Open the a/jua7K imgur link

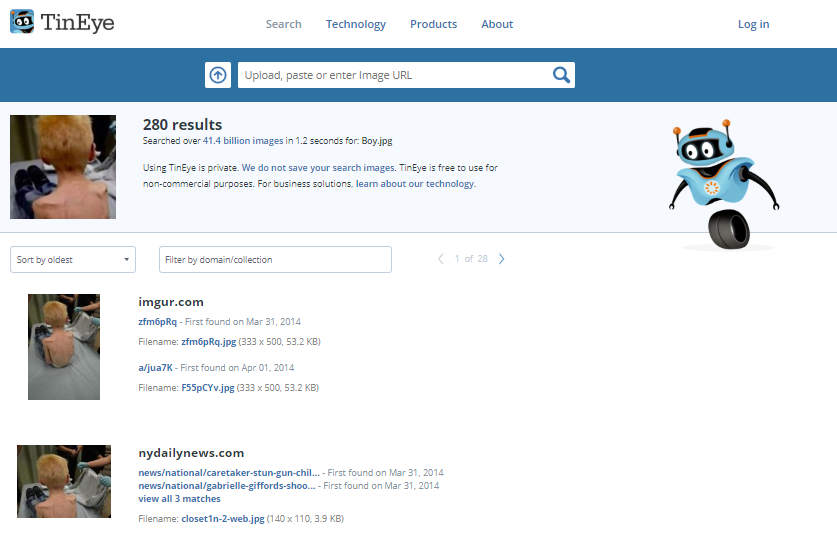click(155, 368)
